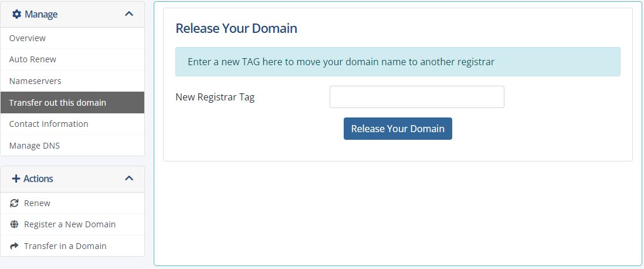The height and width of the screenshot is (269, 644).
Task: Collapse the Manage panel chevron
Action: click(129, 14)
